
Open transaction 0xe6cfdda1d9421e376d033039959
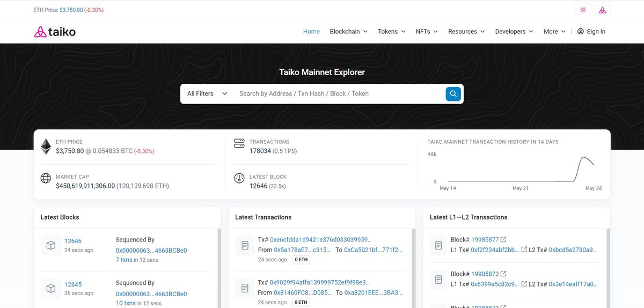tap(320, 239)
